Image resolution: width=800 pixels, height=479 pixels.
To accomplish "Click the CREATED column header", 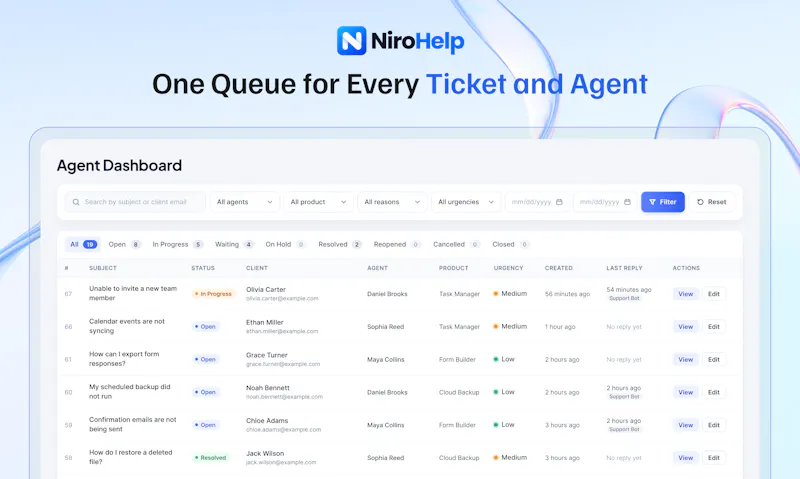I will 559,268.
